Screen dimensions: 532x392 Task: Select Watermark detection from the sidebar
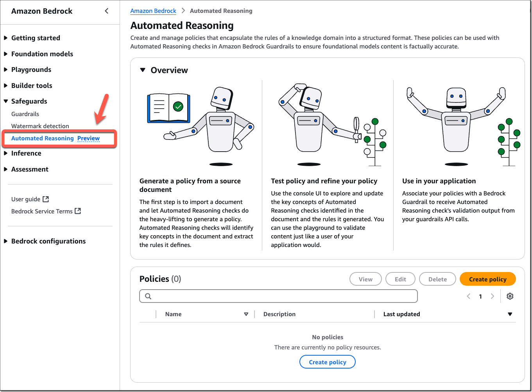40,126
